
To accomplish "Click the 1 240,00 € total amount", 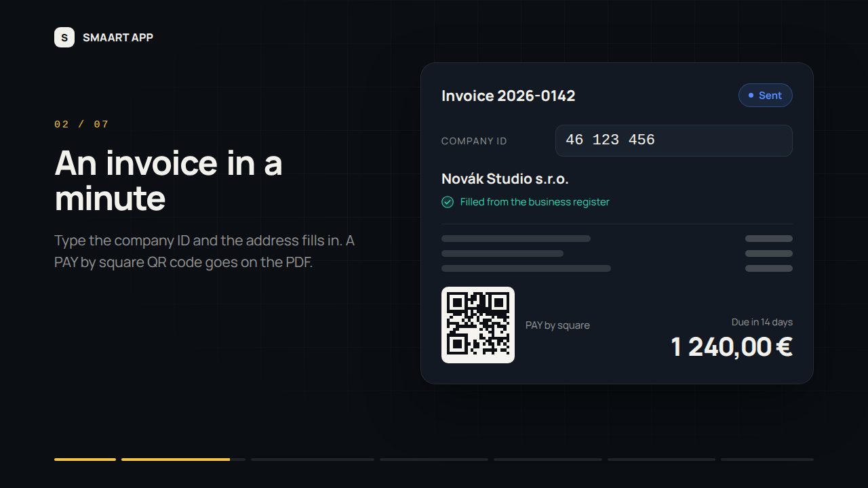I will pos(732,346).
